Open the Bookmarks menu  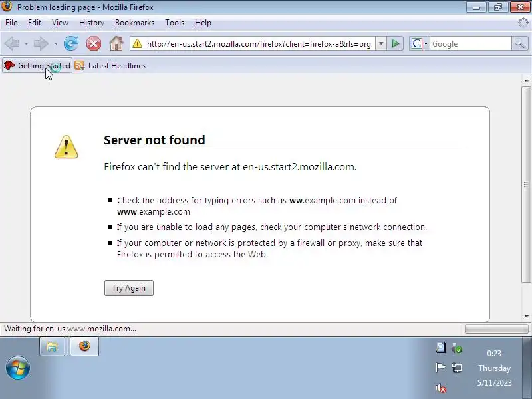coord(134,23)
